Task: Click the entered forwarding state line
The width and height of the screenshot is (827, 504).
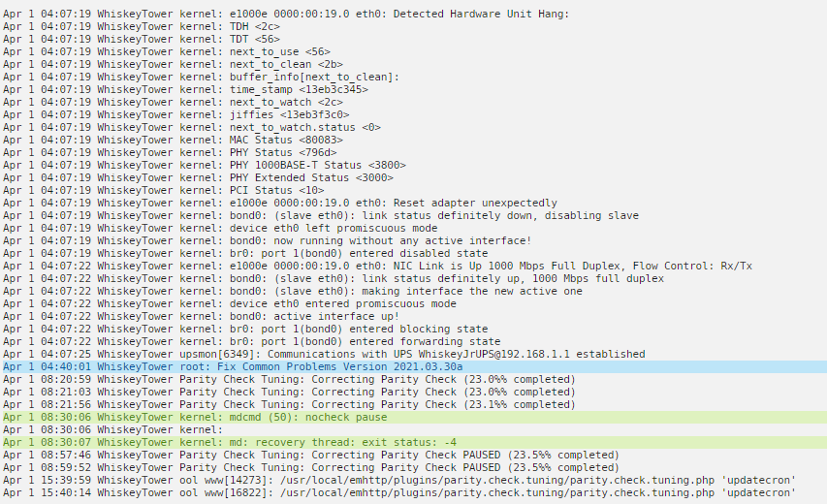Action: (x=251, y=341)
